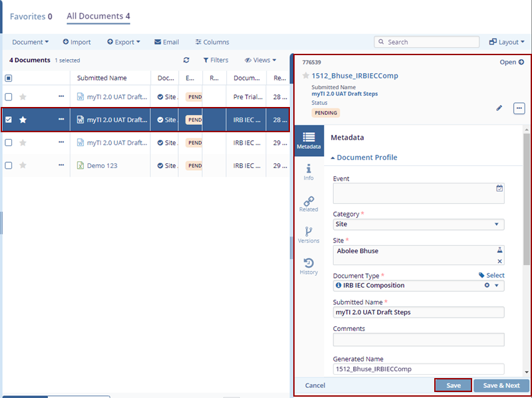Check the Demo 123 row checkbox
Screen dimensions: 532x398
pos(9,165)
